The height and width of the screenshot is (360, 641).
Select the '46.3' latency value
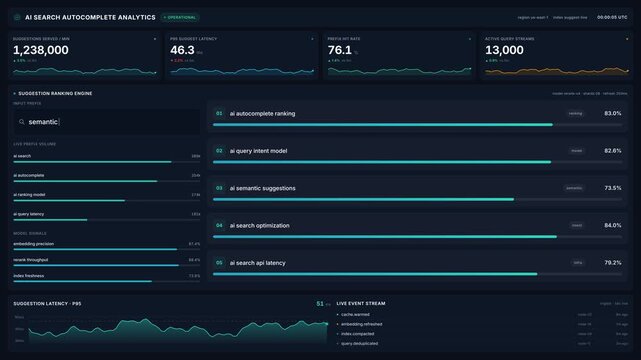click(x=182, y=50)
